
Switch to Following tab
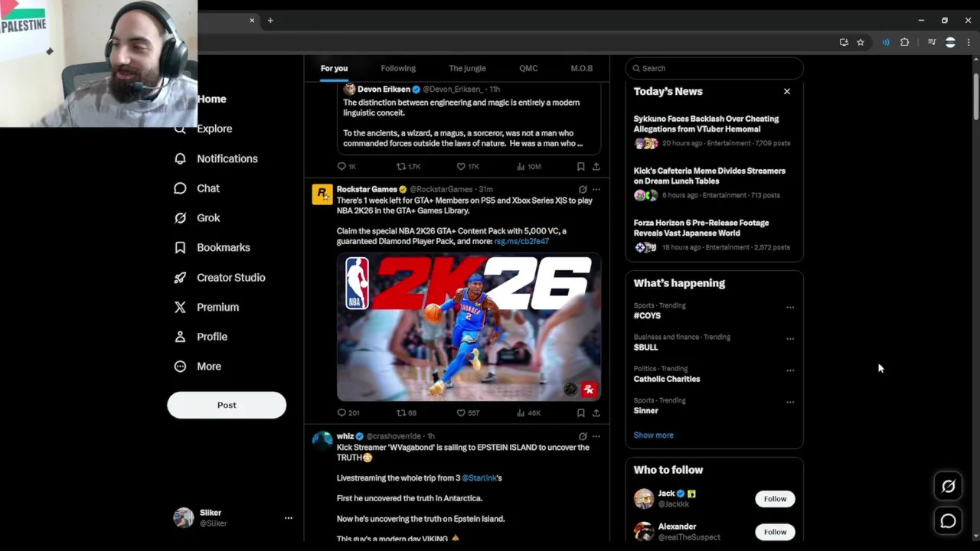click(x=398, y=68)
